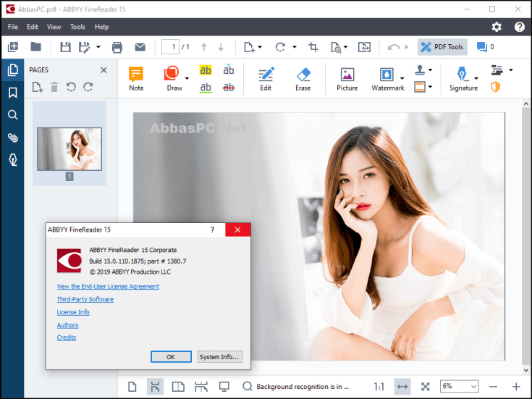Image resolution: width=532 pixels, height=399 pixels.
Task: Open a file with the folder icon
Action: (x=35, y=46)
